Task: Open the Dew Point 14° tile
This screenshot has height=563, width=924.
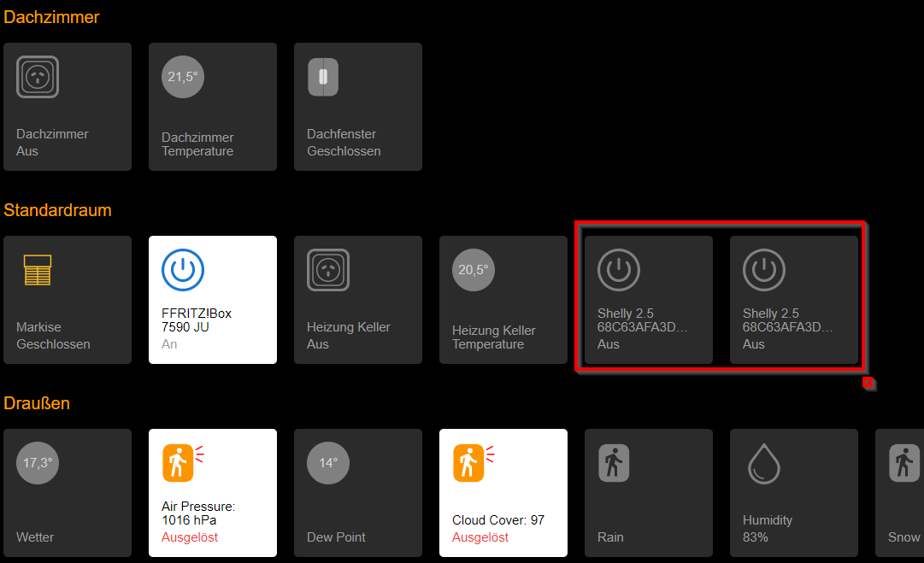Action: [x=358, y=492]
